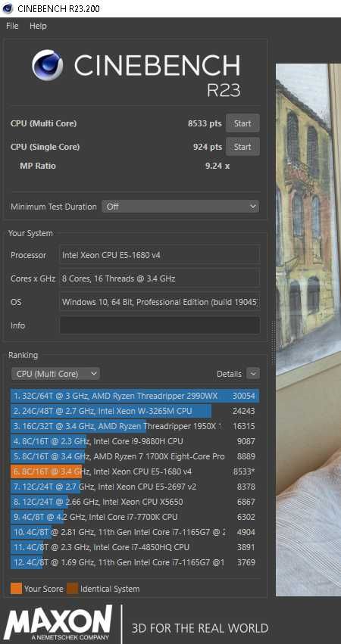
Task: Select the Intel Core i9-9880H ranking row
Action: [135, 441]
